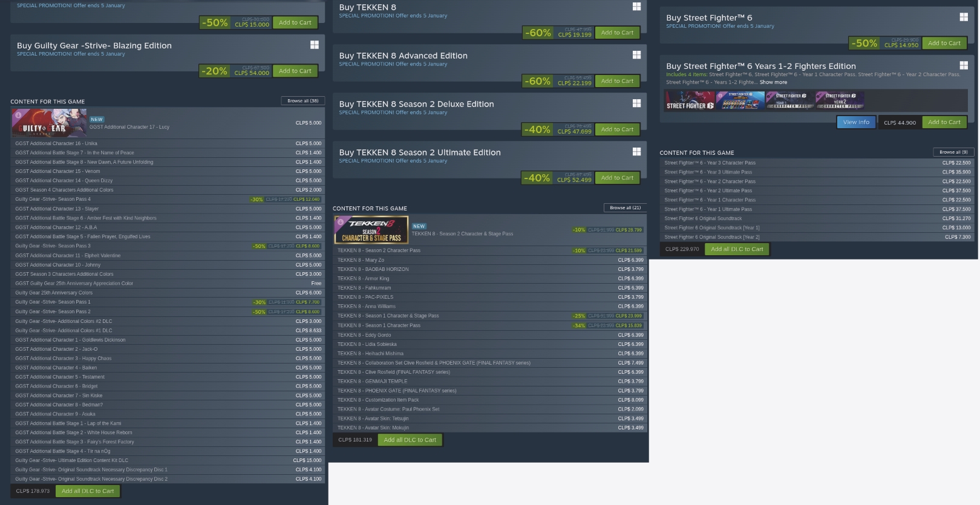
Task: Add Guilty Gear Blazing Edition to cart
Action: [295, 71]
